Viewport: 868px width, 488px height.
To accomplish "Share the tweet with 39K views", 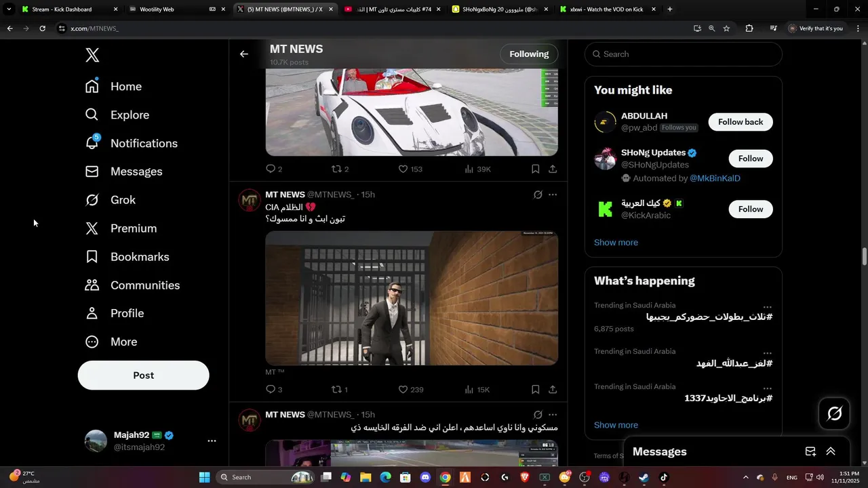I will (553, 169).
